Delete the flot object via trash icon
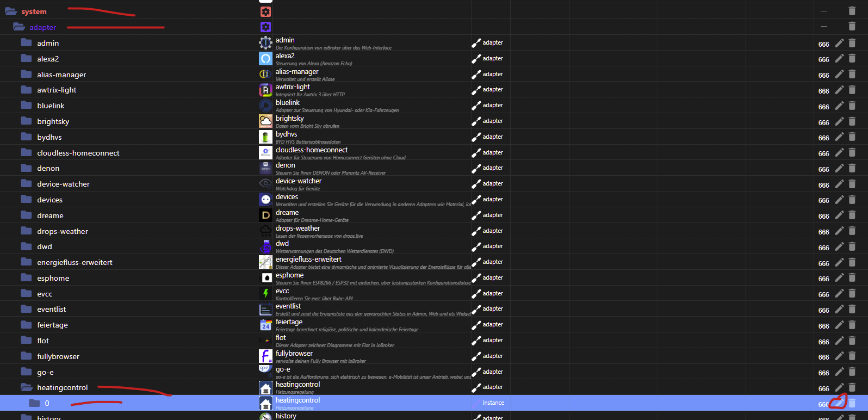This screenshot has width=868, height=420. coord(852,340)
